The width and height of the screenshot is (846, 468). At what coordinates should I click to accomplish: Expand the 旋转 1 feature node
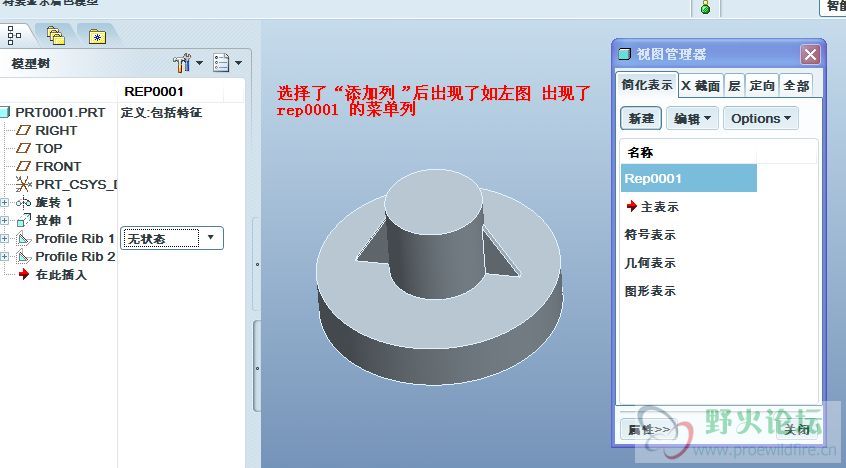pos(4,202)
